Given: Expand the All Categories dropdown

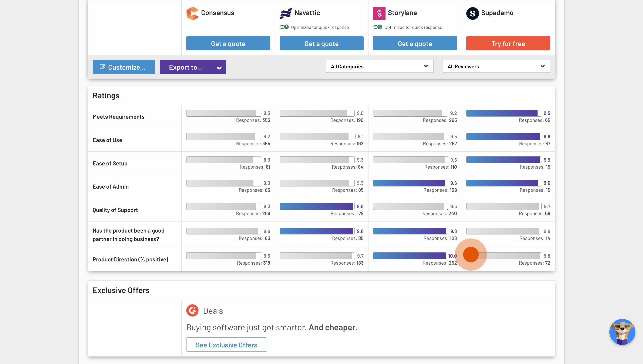Looking at the screenshot, I should [x=380, y=66].
